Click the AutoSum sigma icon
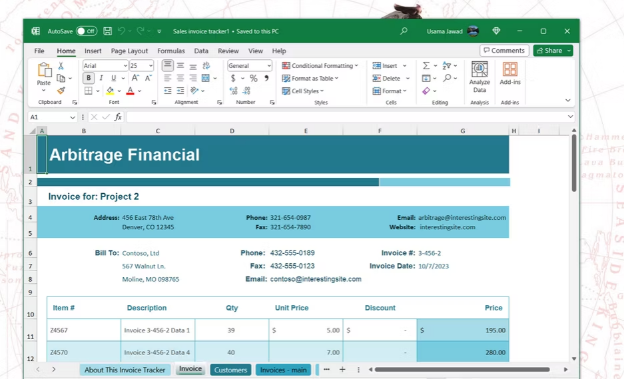 coord(426,66)
